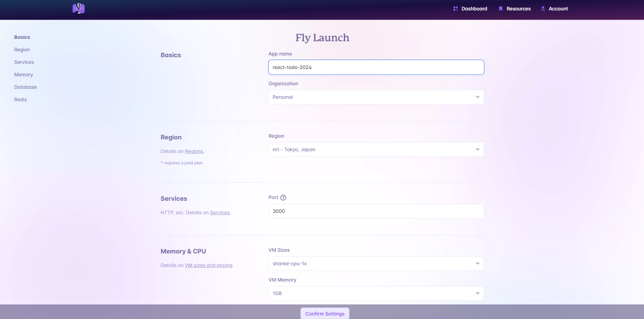
Task: Open the VM Memory dropdown showing 1GB
Action: (376, 293)
